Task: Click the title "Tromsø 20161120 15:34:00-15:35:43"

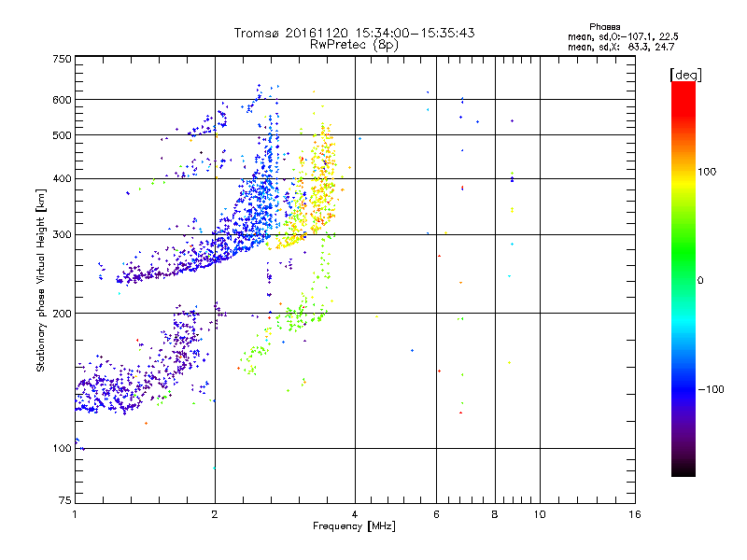Action: click(354, 33)
